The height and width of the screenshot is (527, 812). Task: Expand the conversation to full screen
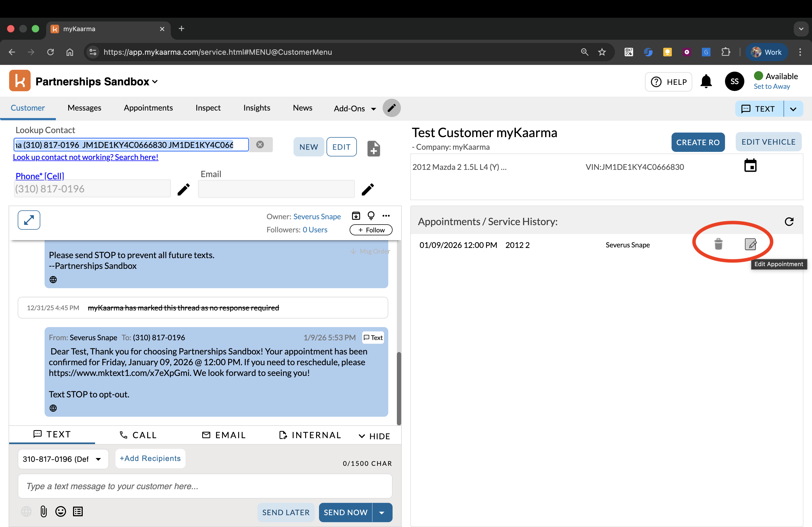click(29, 220)
